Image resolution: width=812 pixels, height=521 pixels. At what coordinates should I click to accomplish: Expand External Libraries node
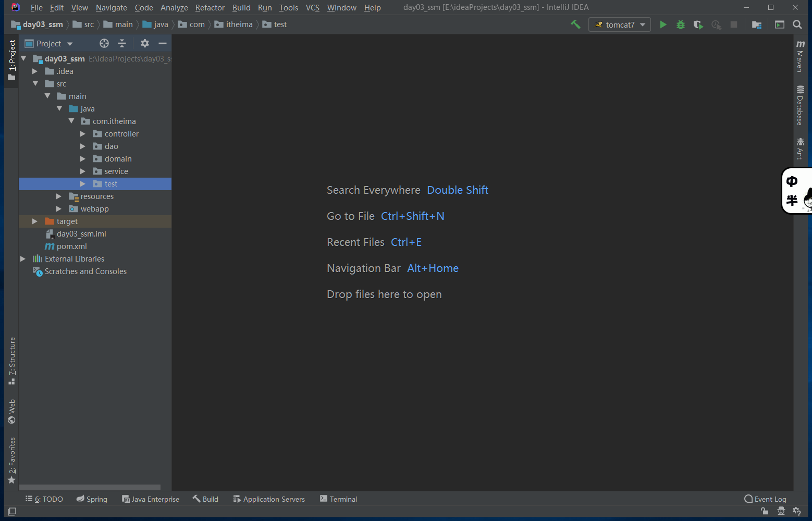[x=23, y=259]
